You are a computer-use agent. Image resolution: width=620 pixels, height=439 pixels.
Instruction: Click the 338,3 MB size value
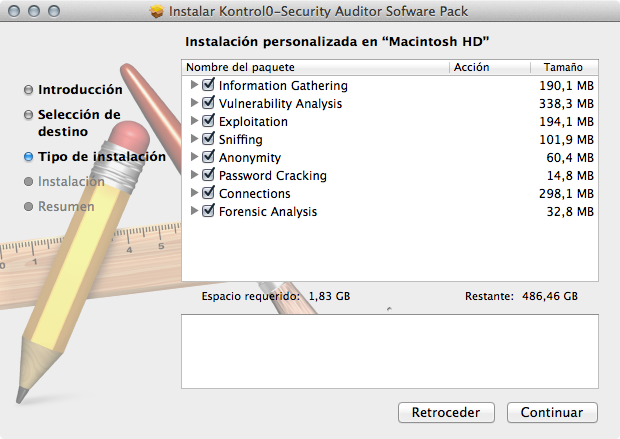pos(567,104)
